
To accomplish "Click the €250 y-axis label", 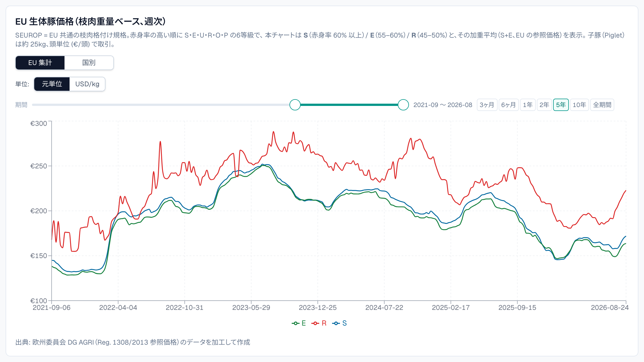I will click(39, 166).
